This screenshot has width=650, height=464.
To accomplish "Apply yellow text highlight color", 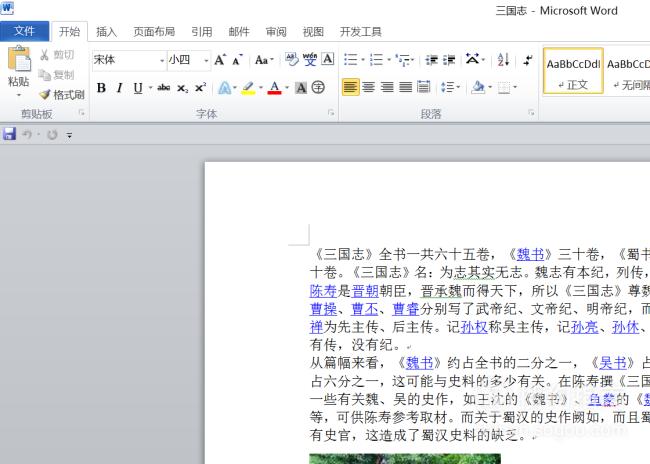I will coord(248,88).
